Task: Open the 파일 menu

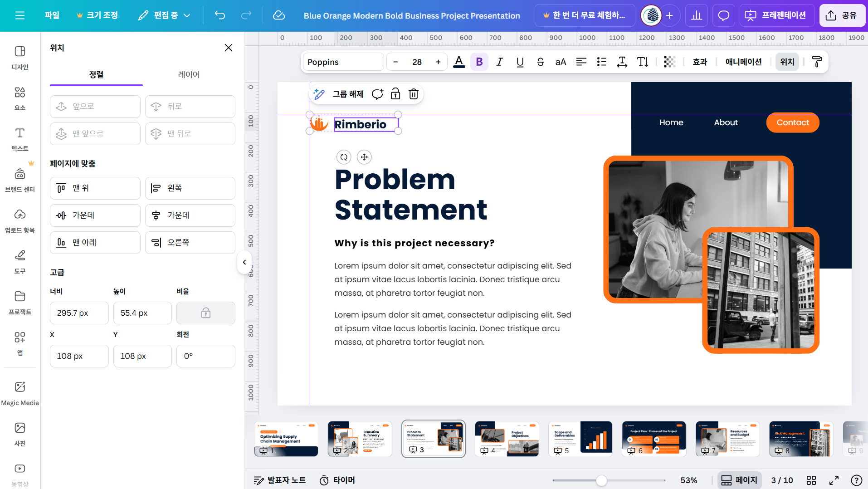Action: tap(52, 15)
